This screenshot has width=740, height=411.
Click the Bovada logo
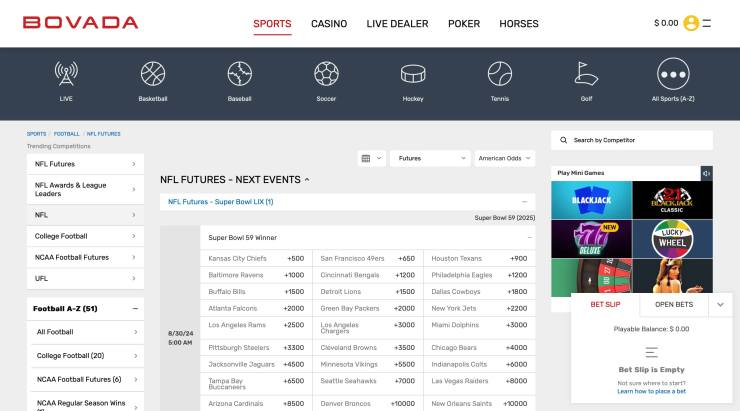(x=80, y=23)
